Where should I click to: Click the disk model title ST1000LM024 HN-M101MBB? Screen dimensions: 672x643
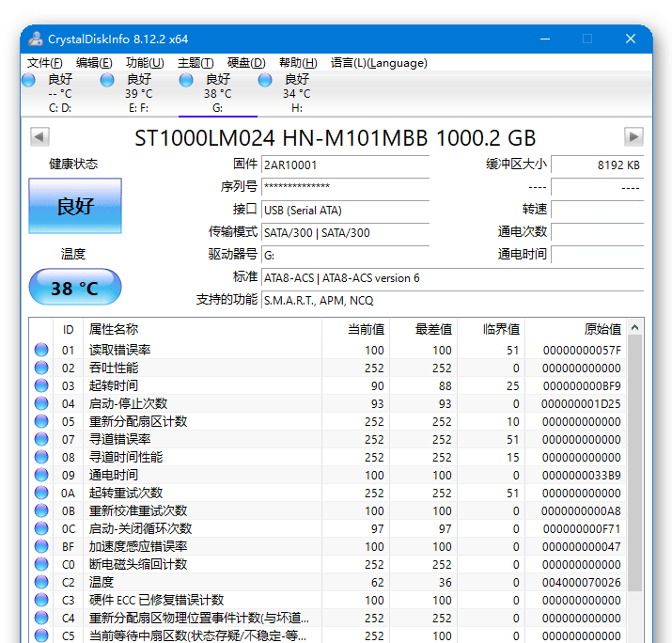(x=336, y=138)
